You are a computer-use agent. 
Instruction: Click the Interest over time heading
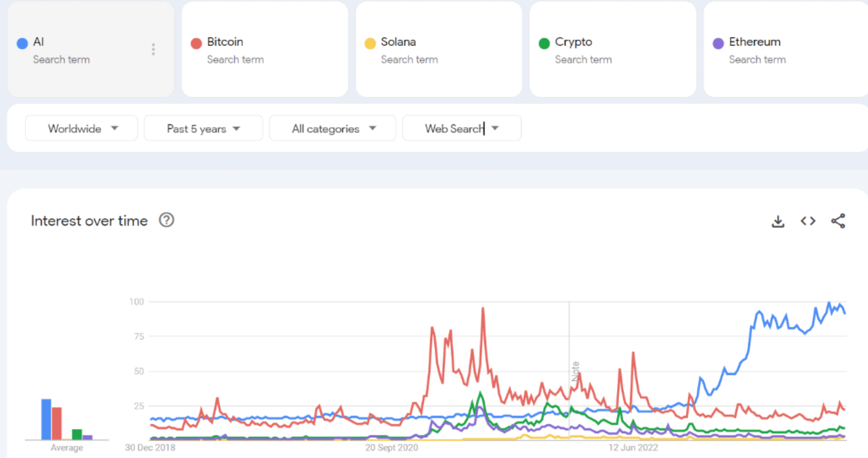click(x=89, y=221)
